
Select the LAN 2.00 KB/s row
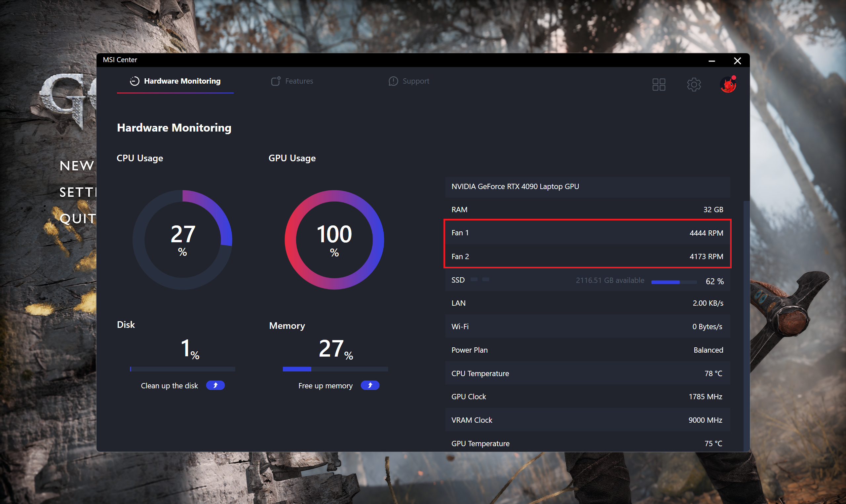(x=587, y=303)
